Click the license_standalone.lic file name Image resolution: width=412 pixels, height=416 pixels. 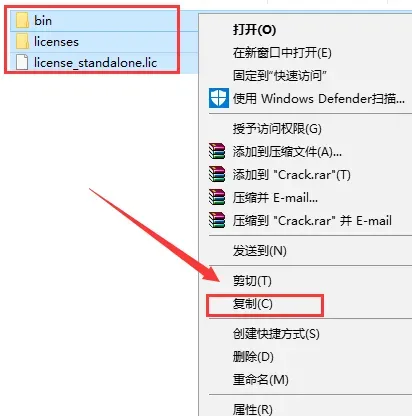click(x=95, y=63)
